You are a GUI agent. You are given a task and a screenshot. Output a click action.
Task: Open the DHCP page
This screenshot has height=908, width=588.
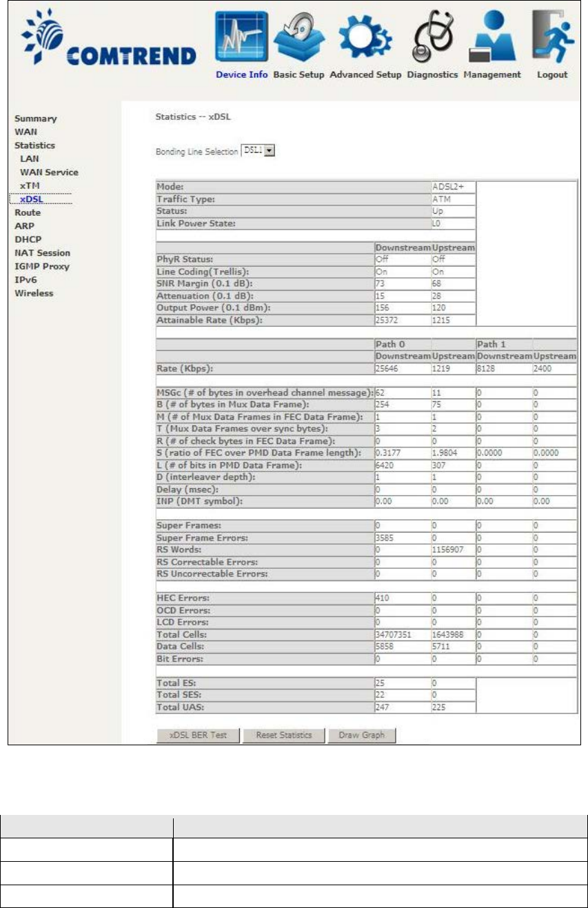pyautogui.click(x=28, y=239)
